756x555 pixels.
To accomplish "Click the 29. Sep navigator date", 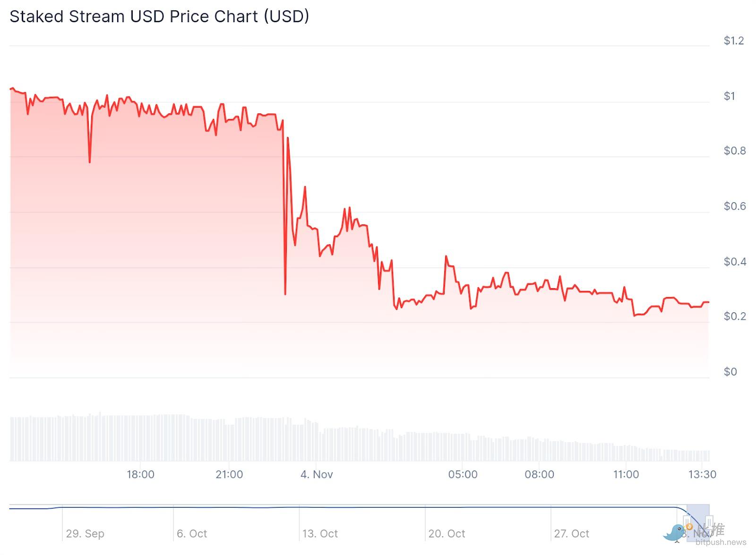I will click(85, 534).
